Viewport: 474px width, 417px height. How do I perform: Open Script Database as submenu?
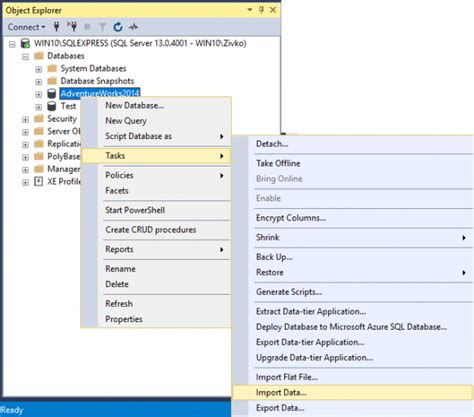tap(156, 136)
